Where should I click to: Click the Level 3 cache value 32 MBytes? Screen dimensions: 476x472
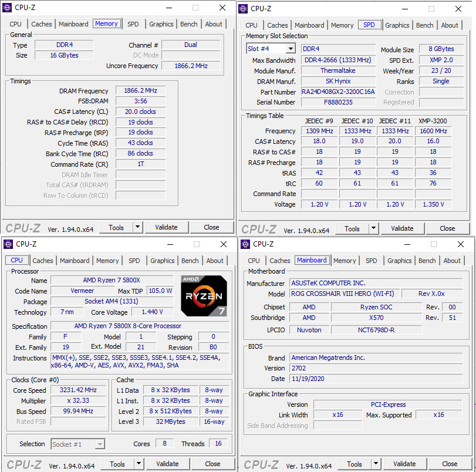click(x=171, y=422)
